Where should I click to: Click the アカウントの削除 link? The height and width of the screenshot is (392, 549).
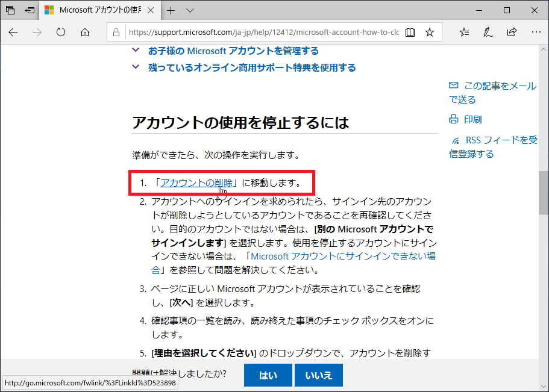pyautogui.click(x=196, y=182)
